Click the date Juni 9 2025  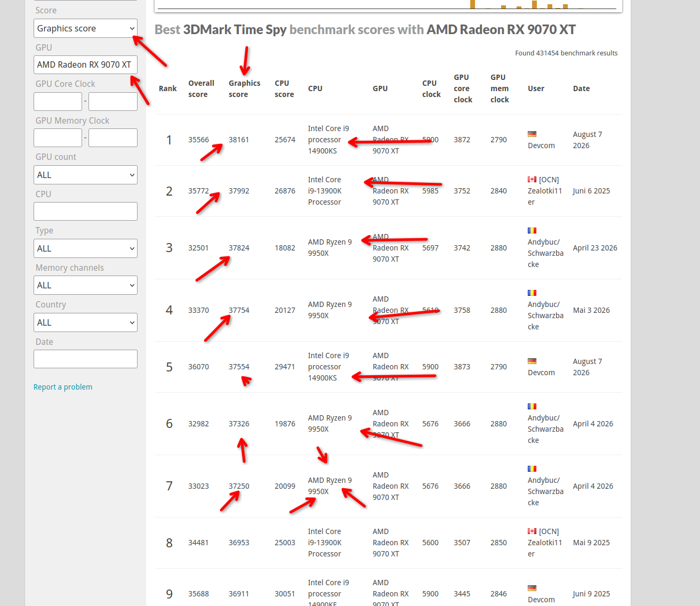pyautogui.click(x=591, y=594)
